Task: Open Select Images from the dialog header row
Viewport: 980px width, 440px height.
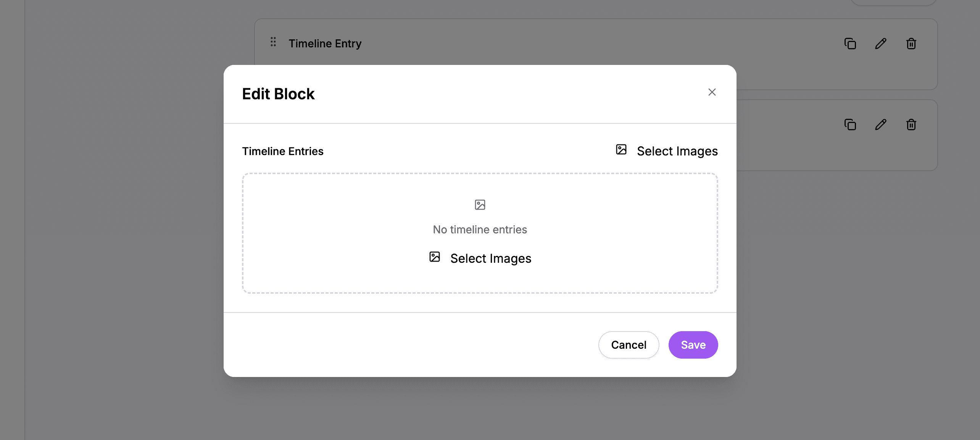Action: click(x=677, y=151)
